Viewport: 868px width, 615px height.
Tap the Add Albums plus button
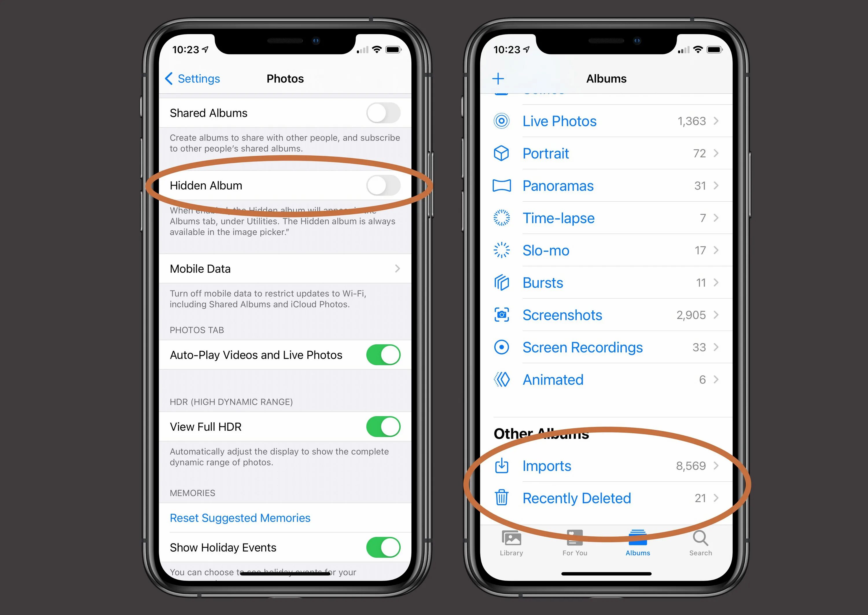tap(499, 79)
